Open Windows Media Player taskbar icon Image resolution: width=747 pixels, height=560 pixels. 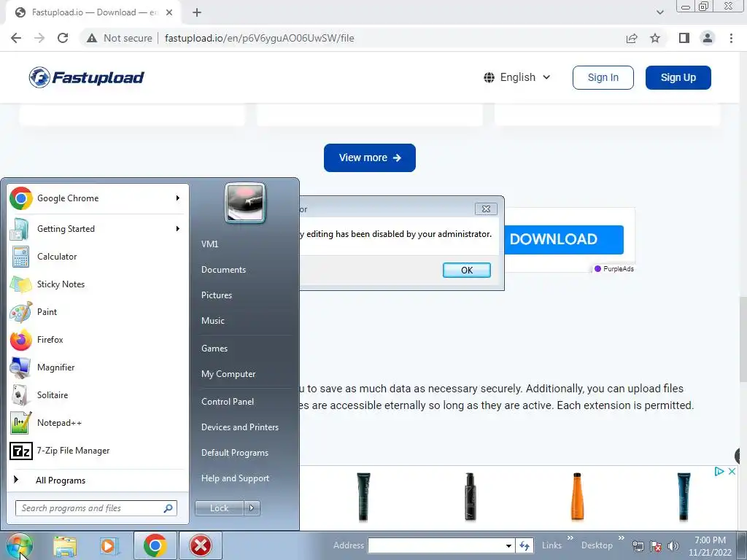click(109, 545)
